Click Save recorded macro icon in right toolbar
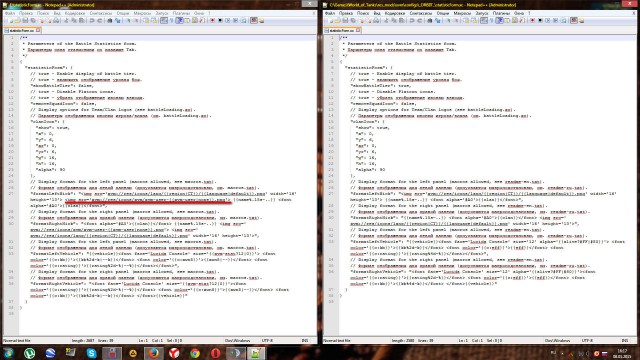This screenshot has height=360, width=640. click(x=563, y=20)
